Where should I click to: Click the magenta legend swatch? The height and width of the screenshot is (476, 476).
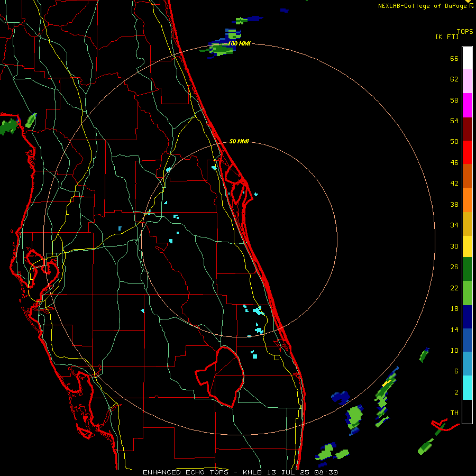tap(467, 105)
